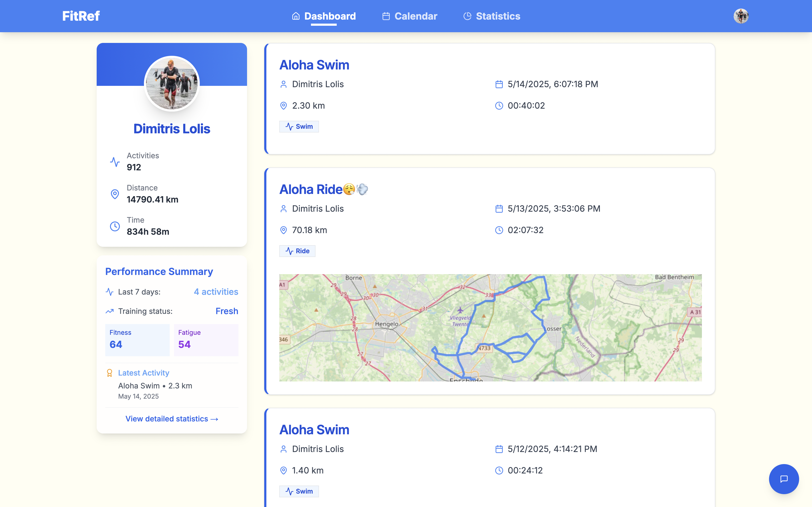Click the user avatar in the header
Screen dimensions: 812x507
tap(741, 16)
